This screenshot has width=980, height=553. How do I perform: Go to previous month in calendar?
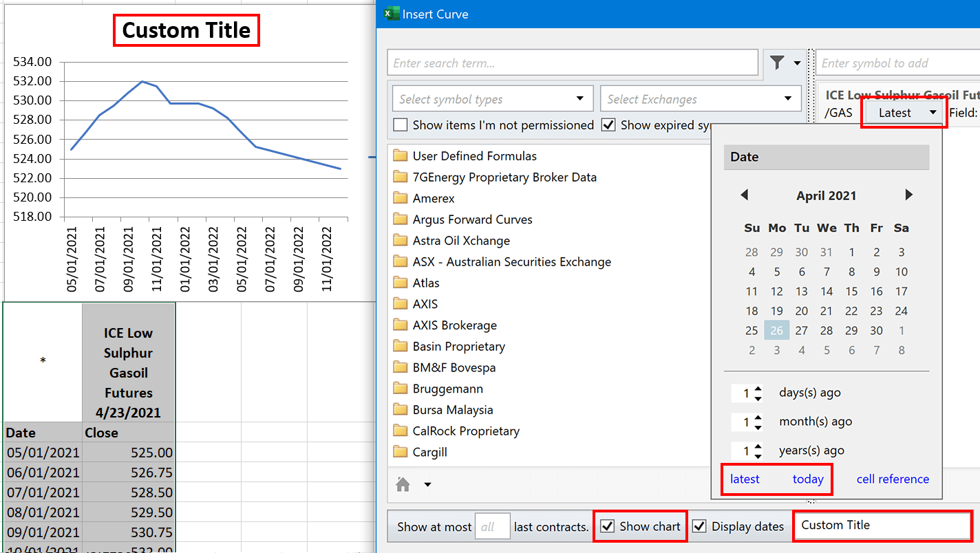click(744, 195)
